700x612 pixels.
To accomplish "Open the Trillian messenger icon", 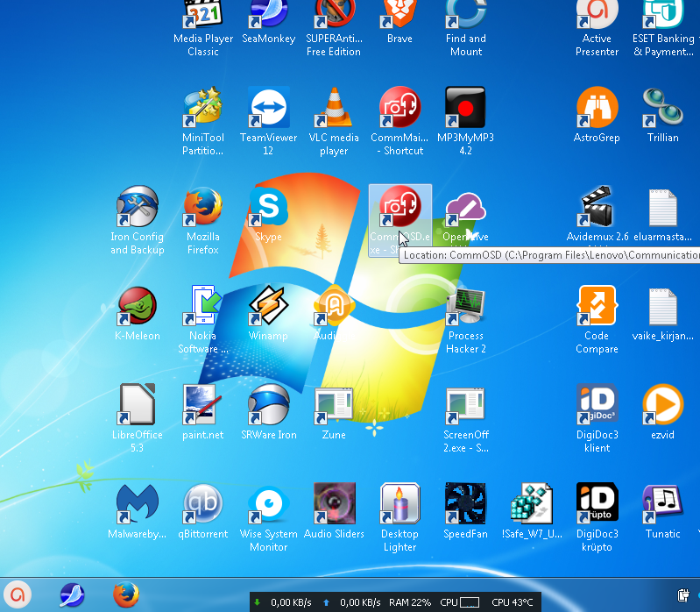I will click(663, 107).
